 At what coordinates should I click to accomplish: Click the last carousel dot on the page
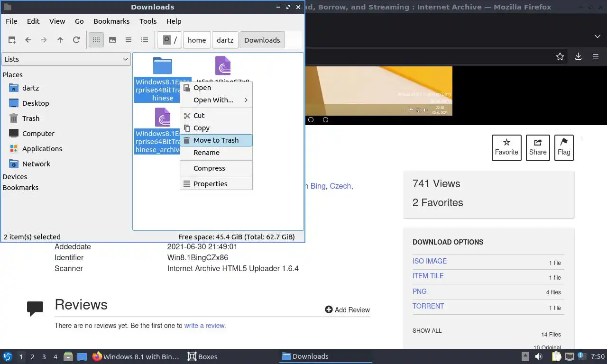coord(325,120)
